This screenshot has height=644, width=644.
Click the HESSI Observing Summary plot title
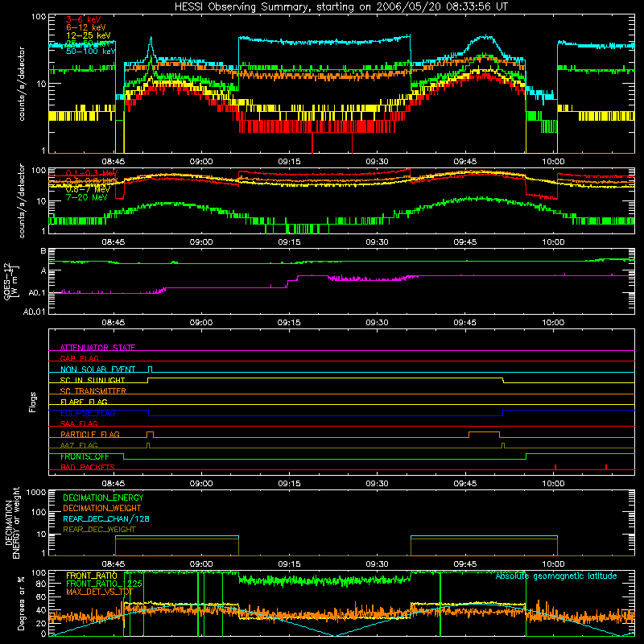(x=341, y=6)
